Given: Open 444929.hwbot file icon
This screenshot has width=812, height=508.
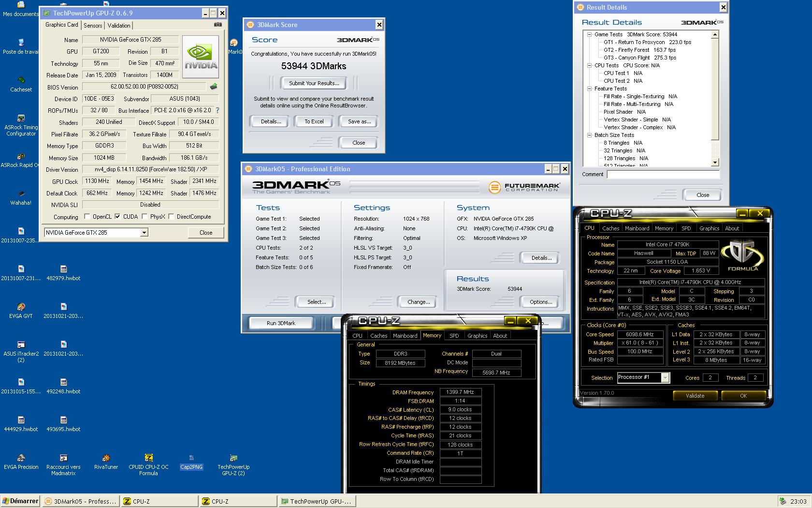Looking at the screenshot, I should pyautogui.click(x=21, y=424).
